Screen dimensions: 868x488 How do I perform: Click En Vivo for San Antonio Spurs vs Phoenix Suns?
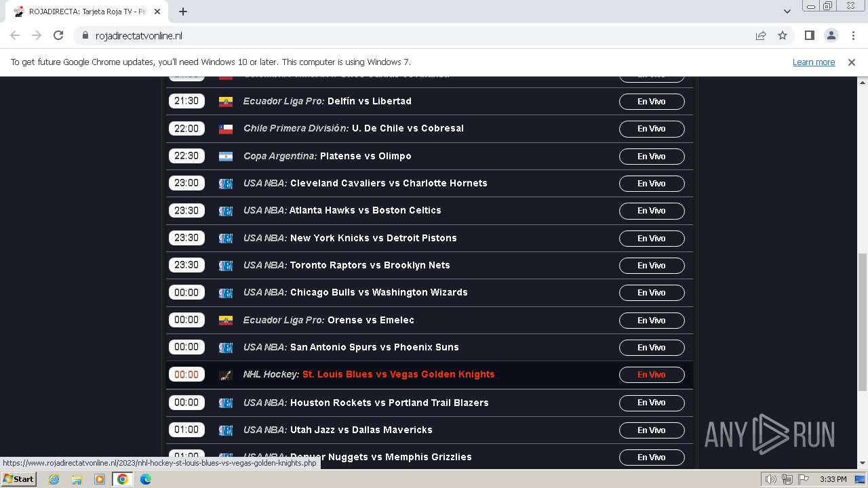coord(652,348)
